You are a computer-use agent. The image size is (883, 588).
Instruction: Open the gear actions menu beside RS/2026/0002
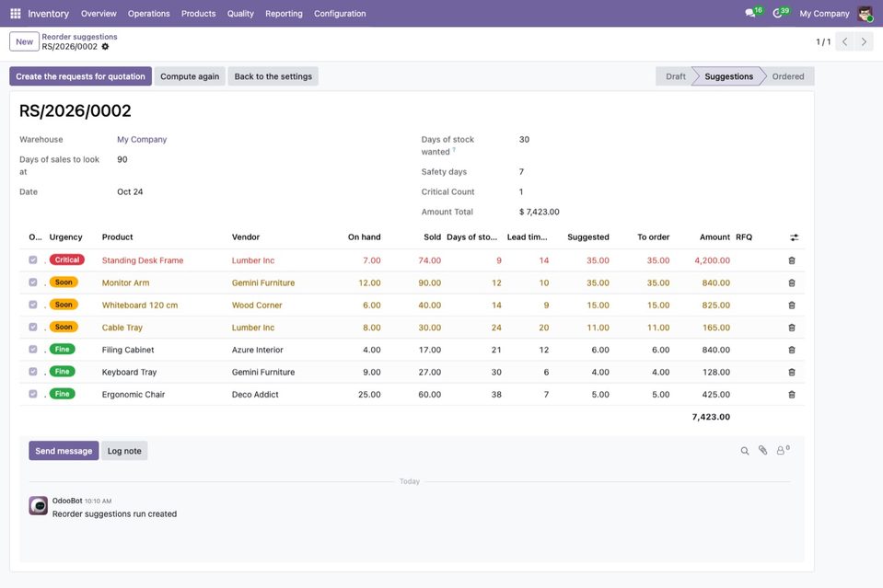105,47
